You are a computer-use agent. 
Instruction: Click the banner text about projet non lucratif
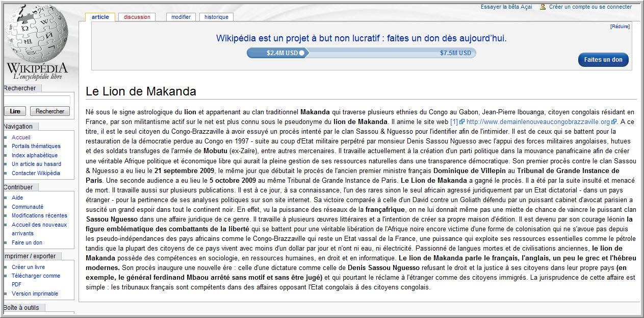tap(362, 38)
